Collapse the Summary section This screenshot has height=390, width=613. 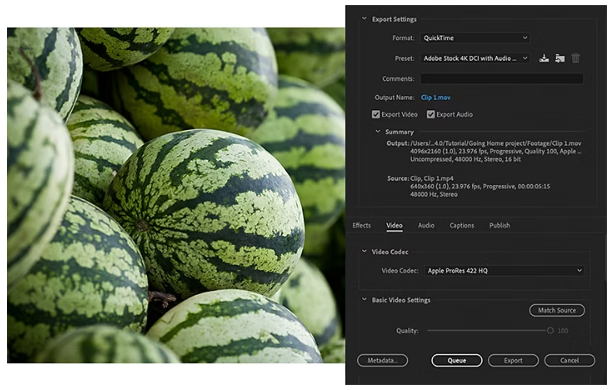click(378, 132)
